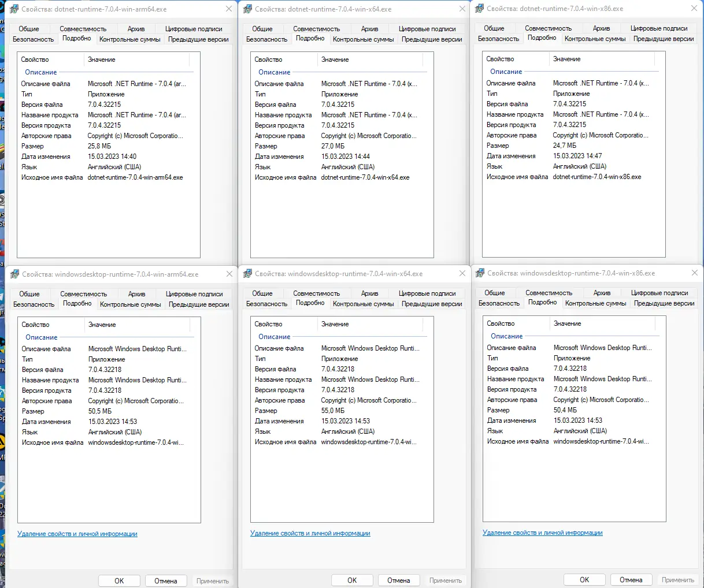Open Совместимость tab in windowsdesktop-runtime win-arm64 window

(x=84, y=294)
